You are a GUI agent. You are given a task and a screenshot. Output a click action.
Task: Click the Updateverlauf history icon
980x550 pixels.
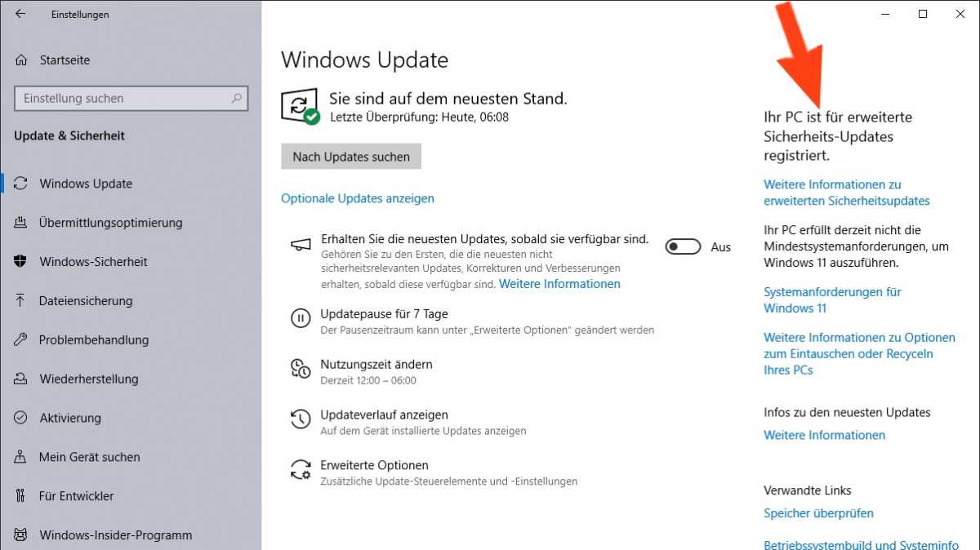click(x=301, y=419)
